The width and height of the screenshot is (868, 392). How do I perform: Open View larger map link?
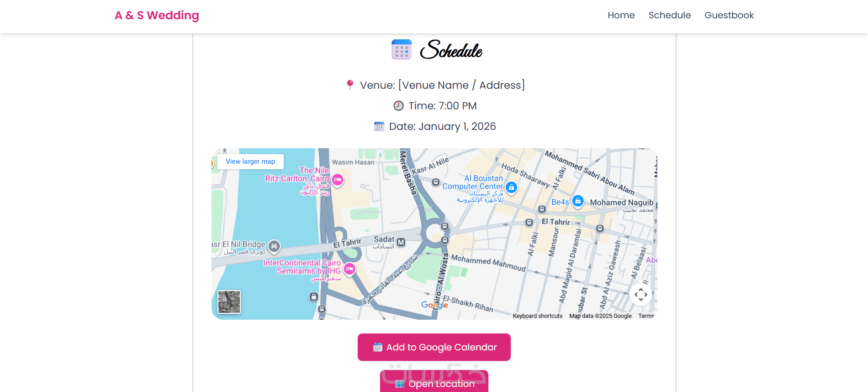pyautogui.click(x=250, y=161)
